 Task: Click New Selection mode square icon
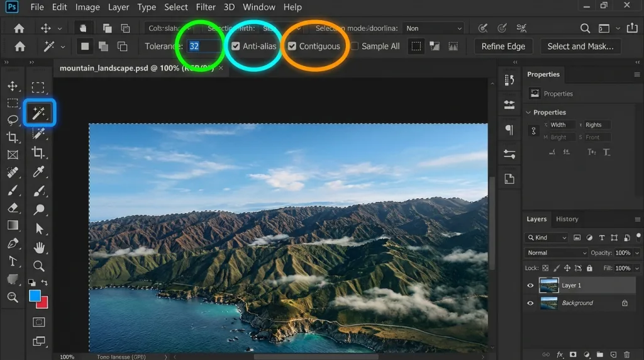tap(85, 47)
